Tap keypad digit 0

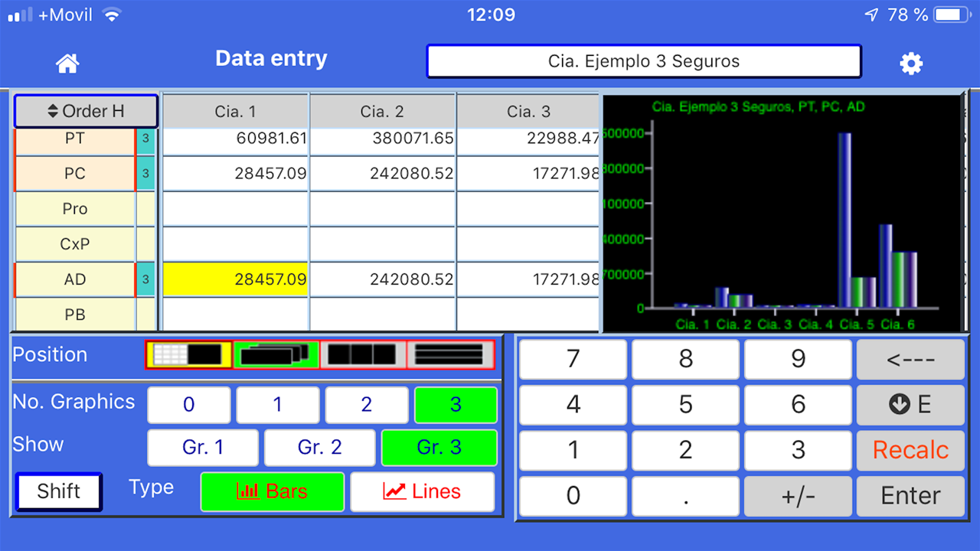tap(573, 496)
